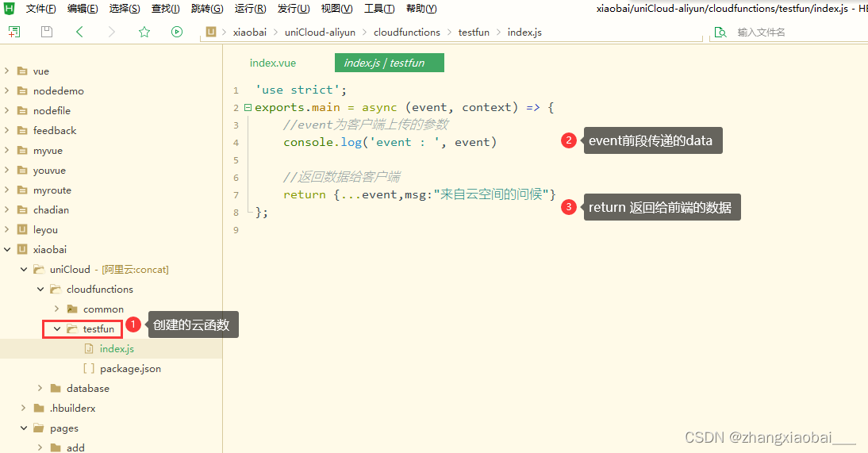
Task: Go forward with the right arrow icon
Action: coord(112,33)
